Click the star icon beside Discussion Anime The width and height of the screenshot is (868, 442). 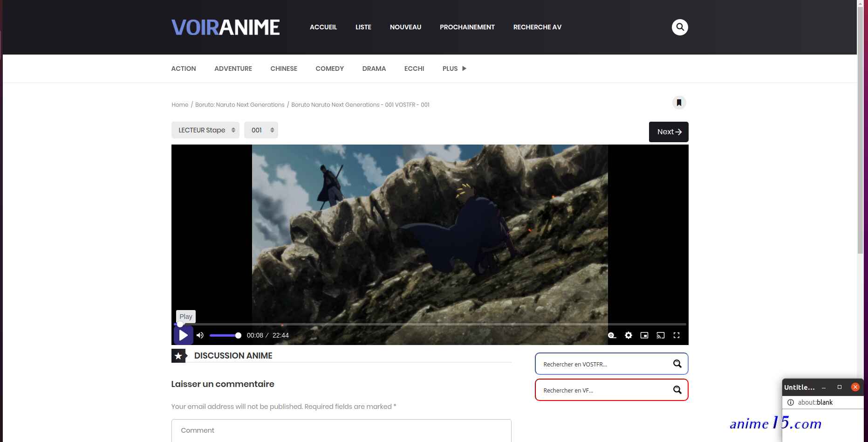pyautogui.click(x=178, y=356)
